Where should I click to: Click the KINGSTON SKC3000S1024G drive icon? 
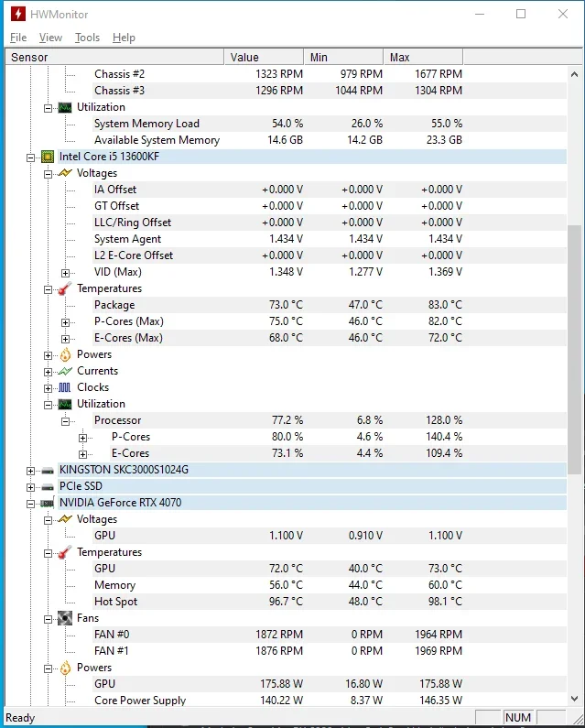[x=48, y=470]
